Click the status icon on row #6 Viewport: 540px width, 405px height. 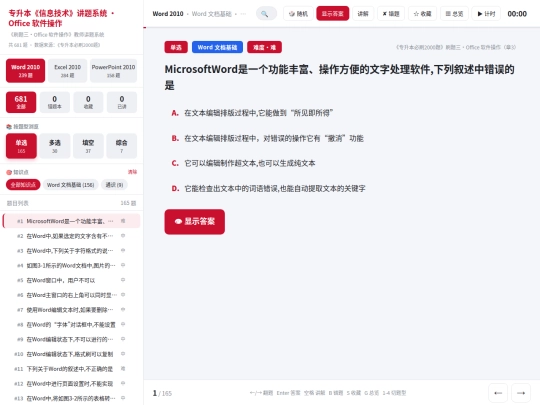(x=123, y=295)
